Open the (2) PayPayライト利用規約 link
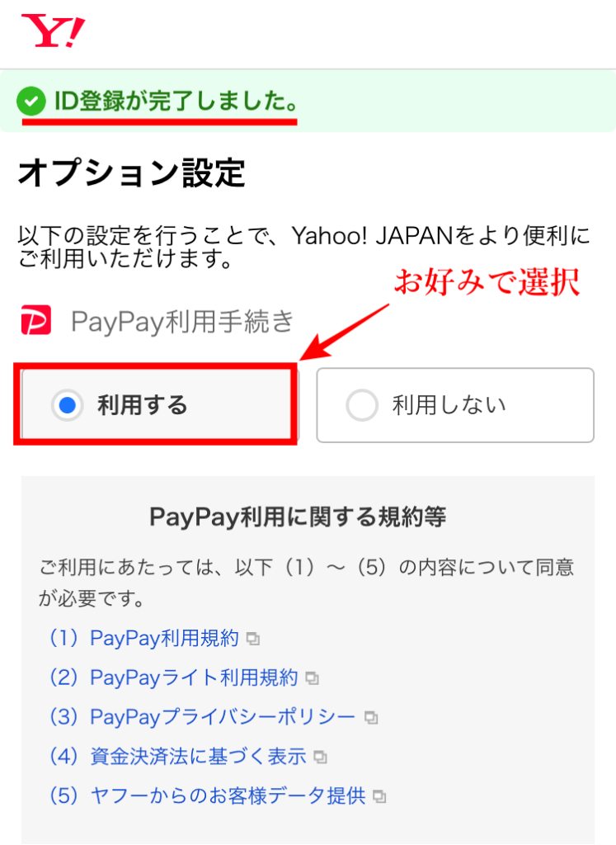The image size is (616, 845). pos(173,677)
